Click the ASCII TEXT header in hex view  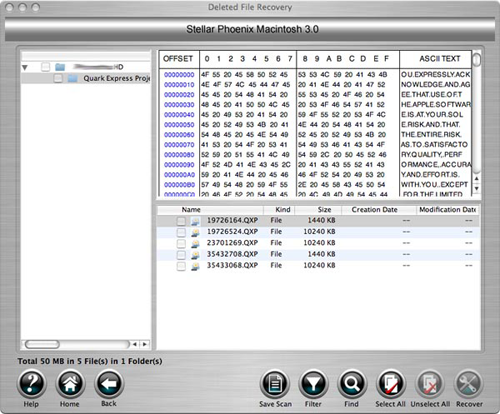pos(440,59)
